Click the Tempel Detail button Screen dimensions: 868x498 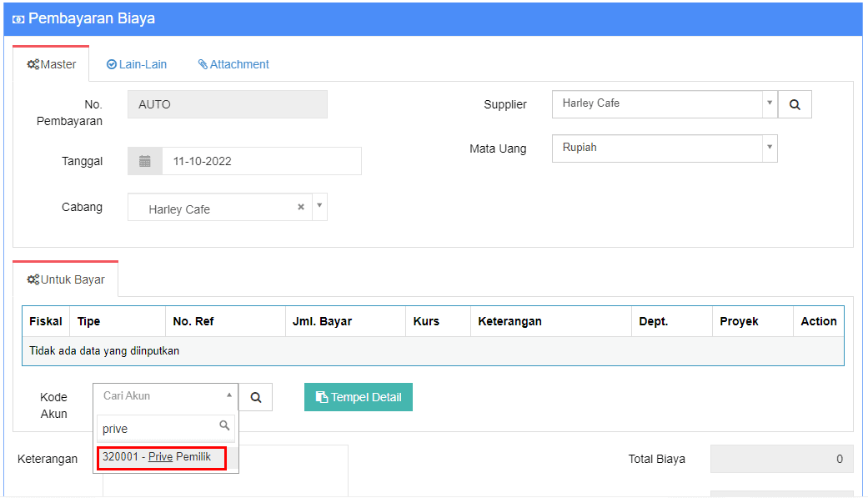(x=359, y=397)
